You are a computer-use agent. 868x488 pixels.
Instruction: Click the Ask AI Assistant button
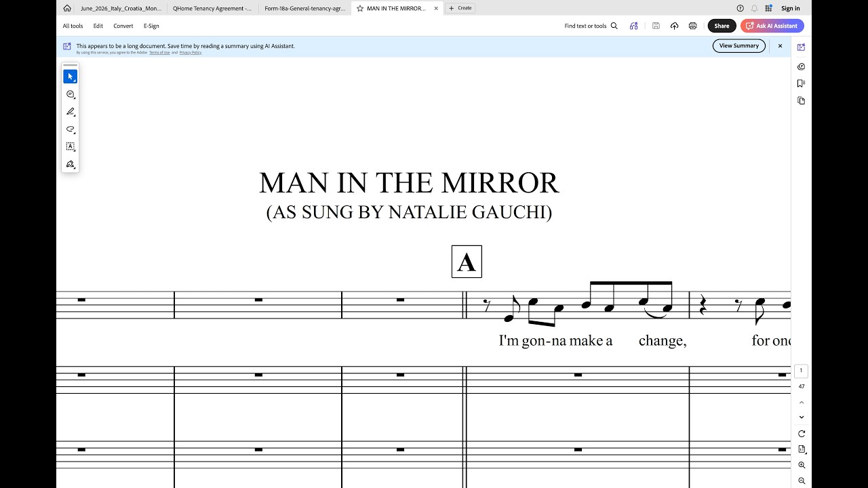pyautogui.click(x=772, y=26)
